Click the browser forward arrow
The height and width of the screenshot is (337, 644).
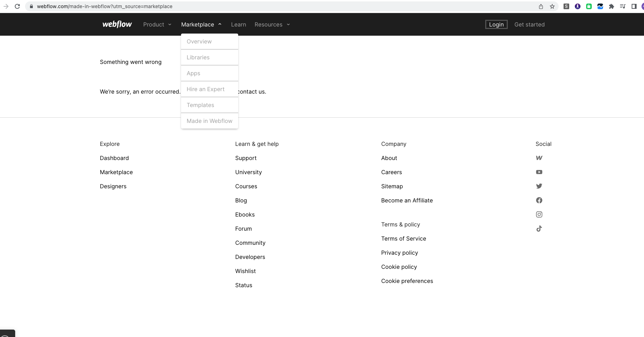tap(6, 6)
